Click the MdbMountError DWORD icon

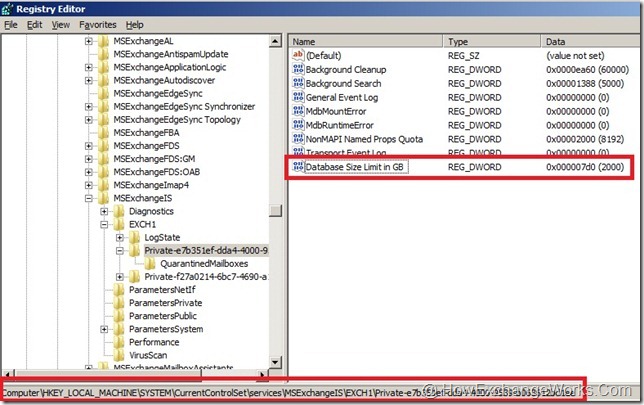(x=298, y=110)
